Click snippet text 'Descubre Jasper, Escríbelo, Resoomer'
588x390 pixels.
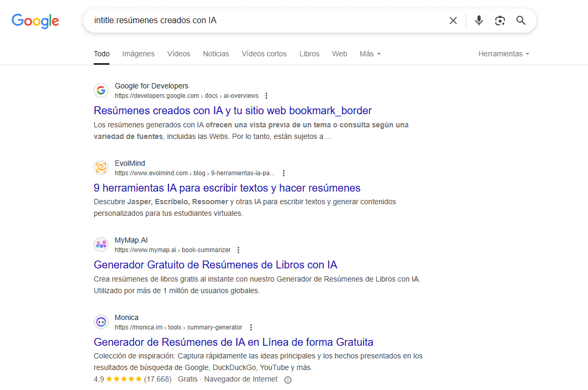tap(161, 202)
